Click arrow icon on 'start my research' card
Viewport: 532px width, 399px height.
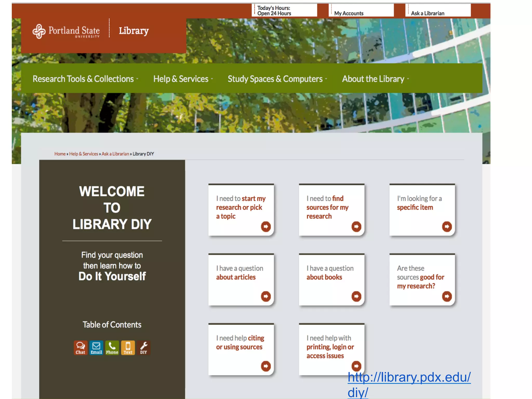(x=266, y=227)
